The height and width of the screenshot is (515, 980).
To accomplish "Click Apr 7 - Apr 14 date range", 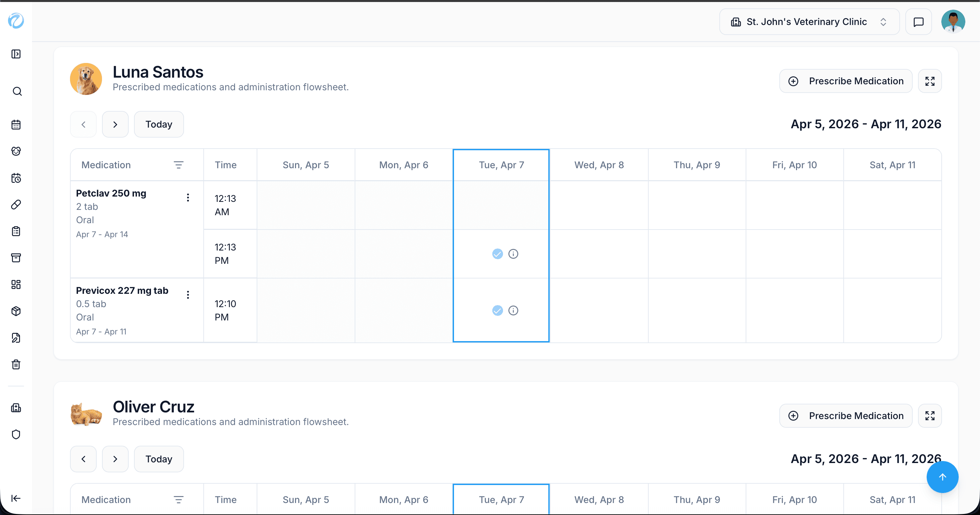I will [x=102, y=234].
